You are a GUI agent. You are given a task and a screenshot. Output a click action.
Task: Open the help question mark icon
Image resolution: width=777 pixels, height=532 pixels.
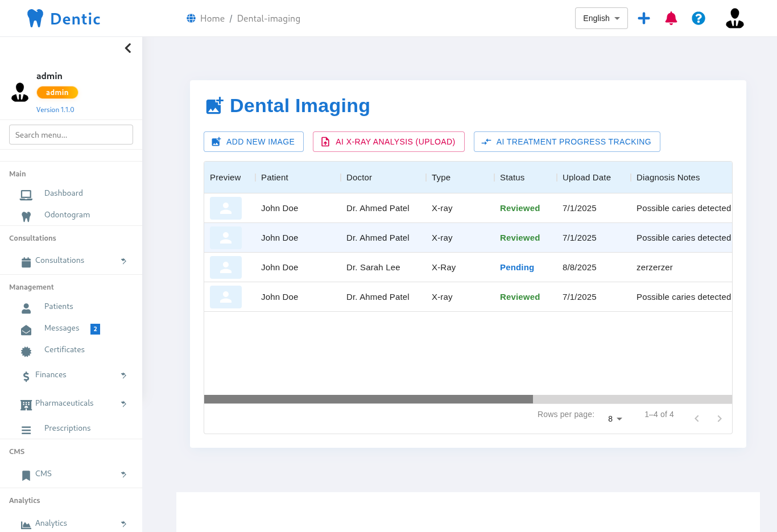[x=699, y=18]
